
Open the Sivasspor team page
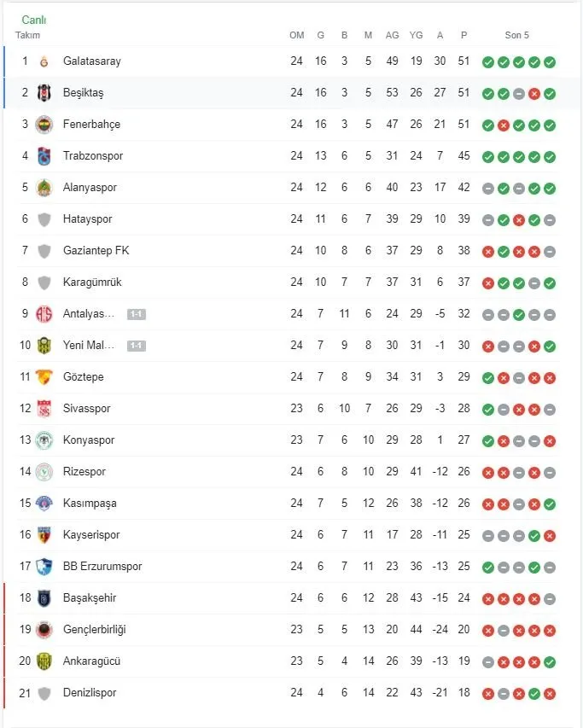point(86,409)
